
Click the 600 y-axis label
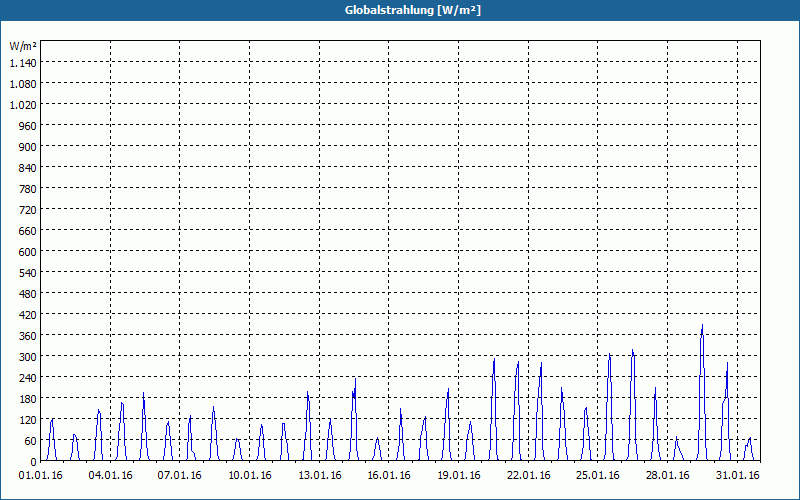[x=28, y=252]
